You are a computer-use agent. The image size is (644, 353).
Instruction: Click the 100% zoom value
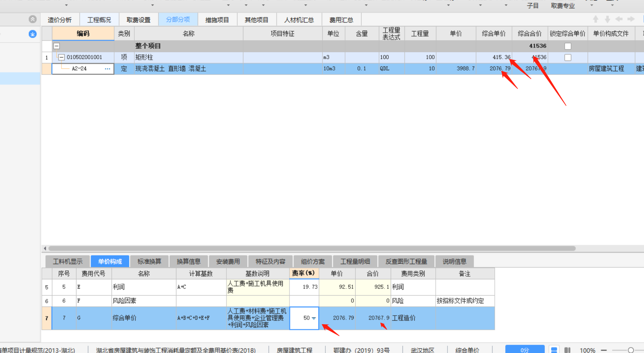point(587,350)
